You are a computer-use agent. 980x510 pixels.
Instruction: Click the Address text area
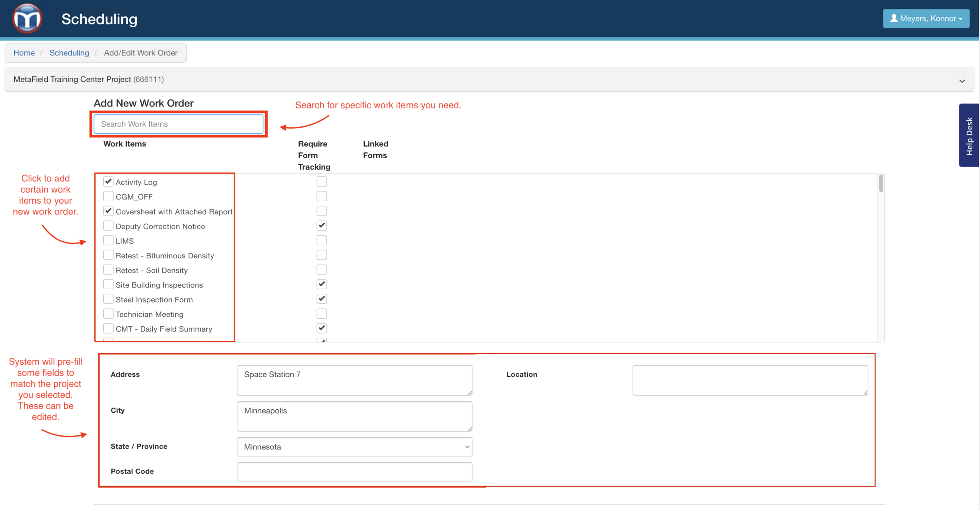coord(354,380)
